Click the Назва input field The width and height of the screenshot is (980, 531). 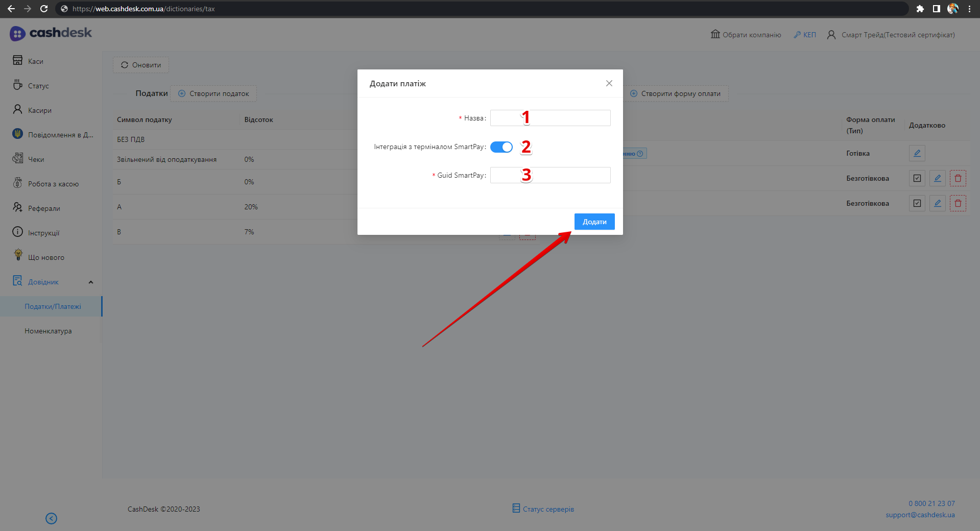pos(550,118)
